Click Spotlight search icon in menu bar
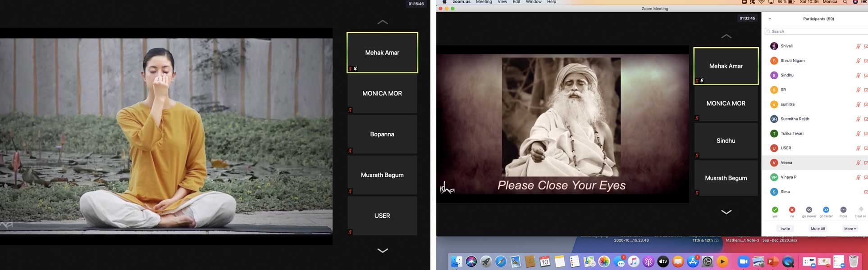Screen dimensions: 868x270 pyautogui.click(x=845, y=2)
